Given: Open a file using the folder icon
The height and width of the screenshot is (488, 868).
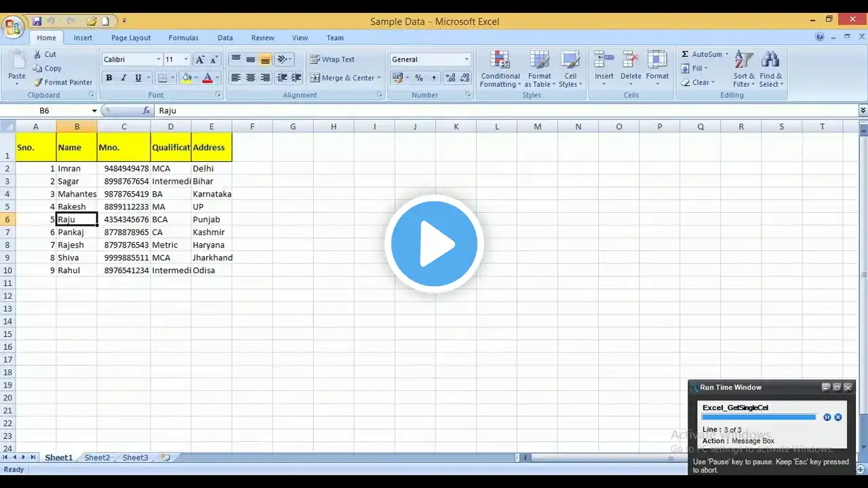Looking at the screenshot, I should [92, 22].
